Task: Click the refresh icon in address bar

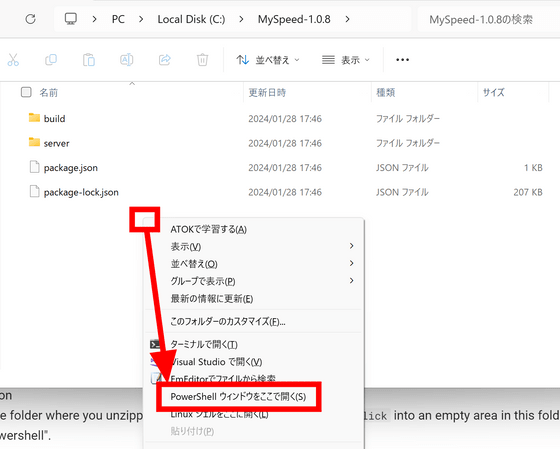Action: 31,19
